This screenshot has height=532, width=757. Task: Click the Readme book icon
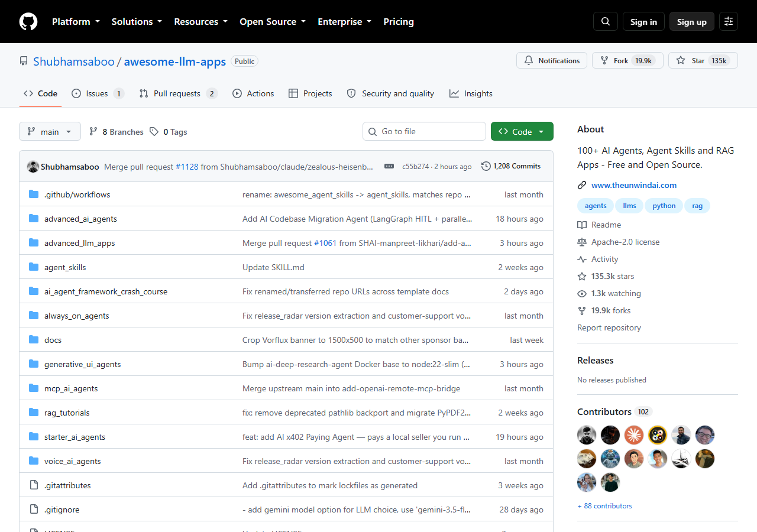tap(582, 225)
